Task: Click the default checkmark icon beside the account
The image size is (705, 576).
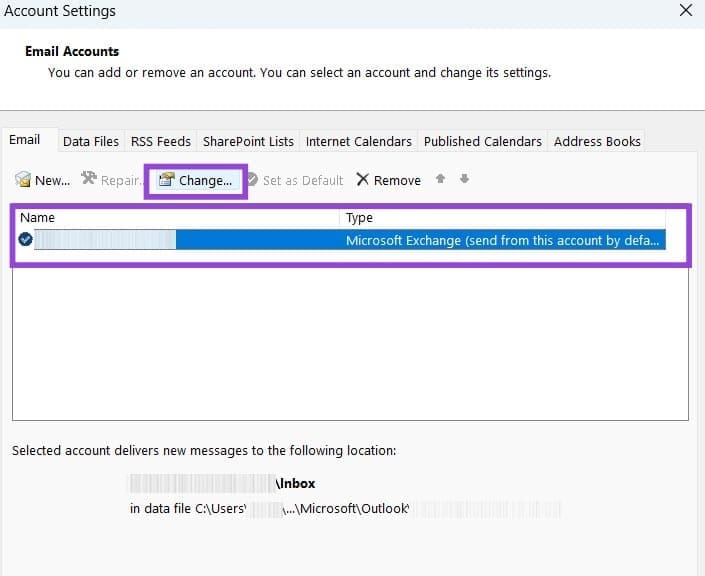Action: point(25,240)
